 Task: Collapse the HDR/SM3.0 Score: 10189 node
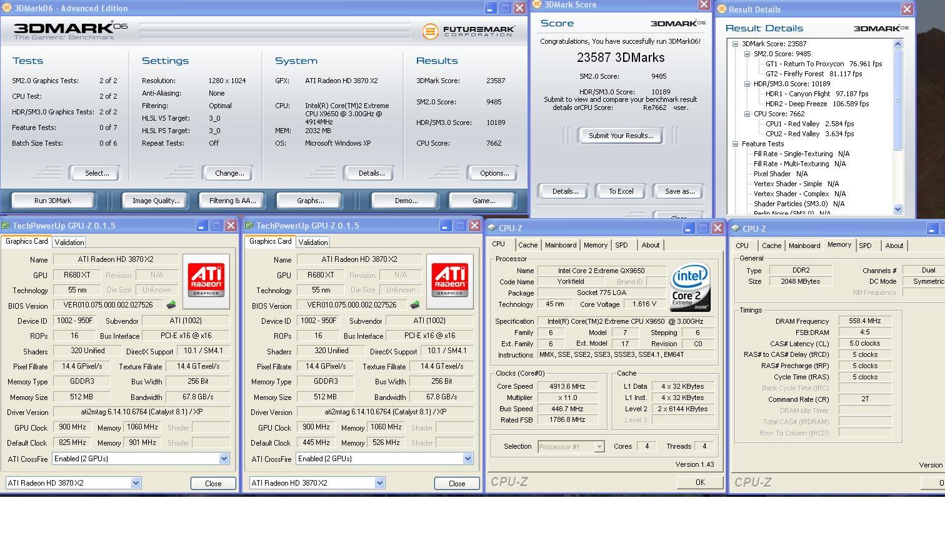point(747,84)
